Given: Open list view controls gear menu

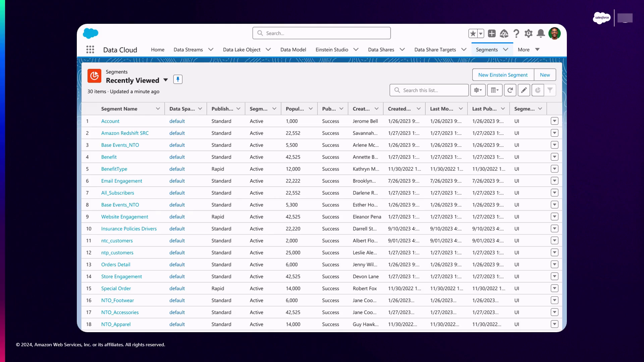Looking at the screenshot, I should pos(478,90).
